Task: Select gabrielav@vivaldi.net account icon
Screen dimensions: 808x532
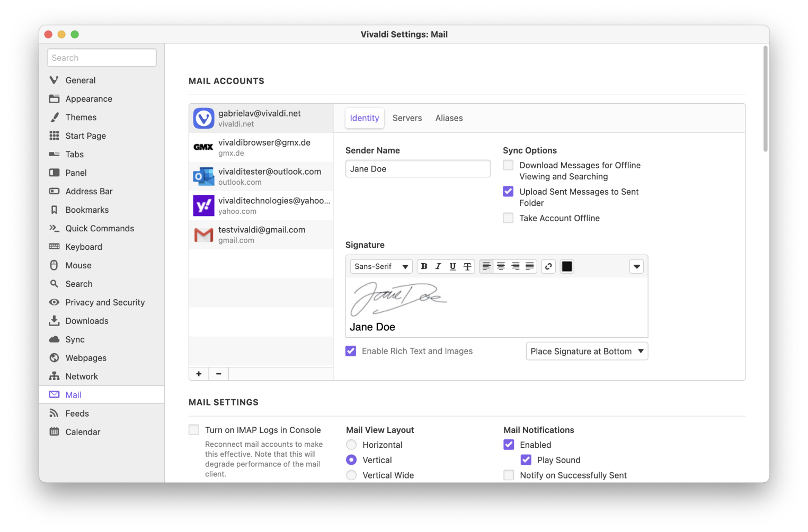Action: (x=203, y=118)
